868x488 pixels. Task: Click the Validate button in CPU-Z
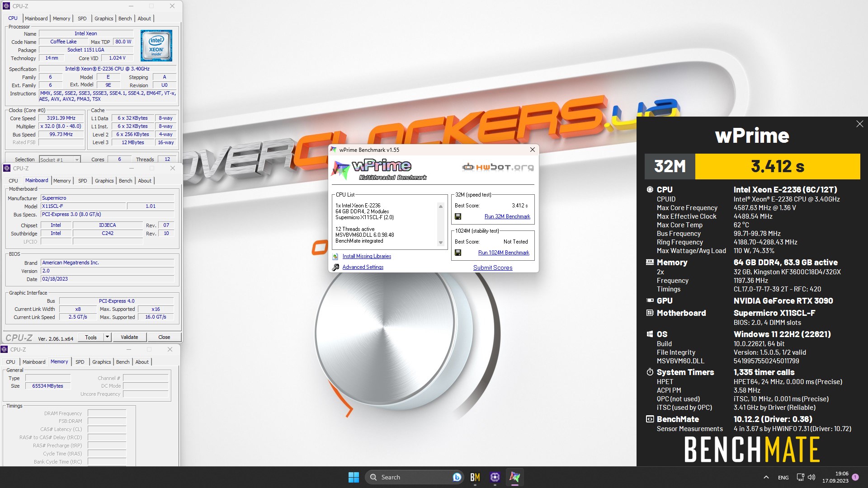coord(129,337)
